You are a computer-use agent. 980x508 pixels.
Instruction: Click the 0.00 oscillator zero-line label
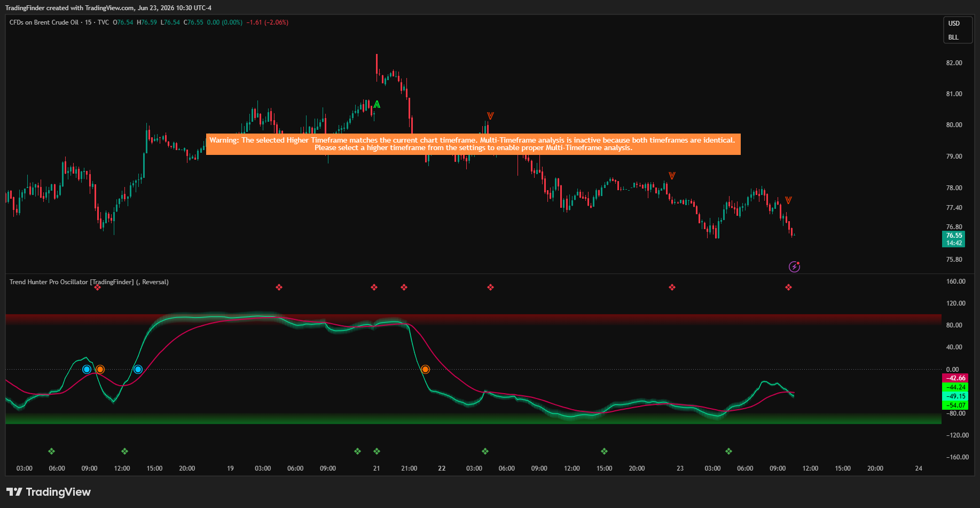click(x=952, y=370)
